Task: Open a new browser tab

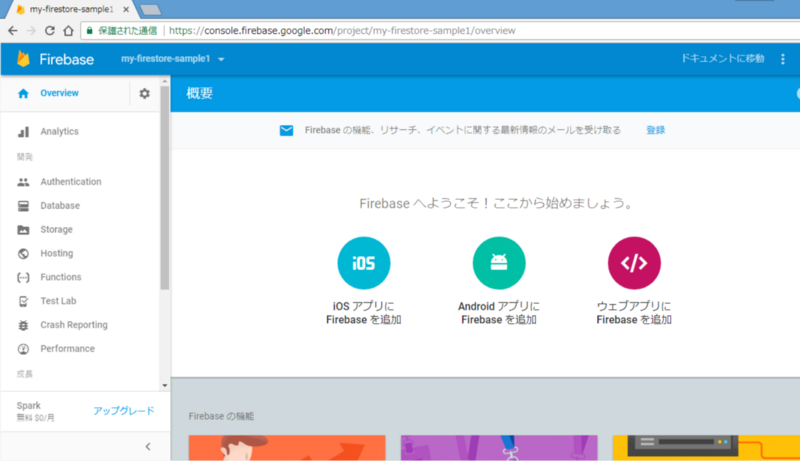Action: [x=151, y=10]
